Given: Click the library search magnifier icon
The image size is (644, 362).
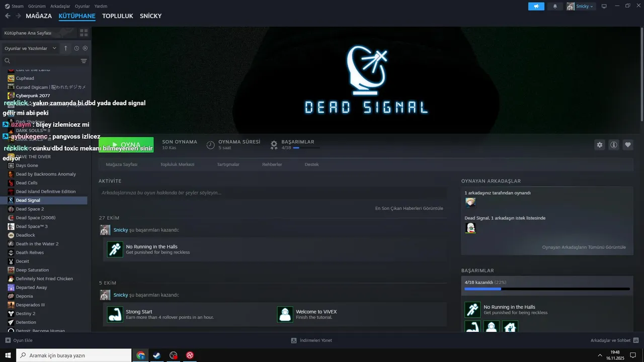Looking at the screenshot, I should pyautogui.click(x=8, y=61).
